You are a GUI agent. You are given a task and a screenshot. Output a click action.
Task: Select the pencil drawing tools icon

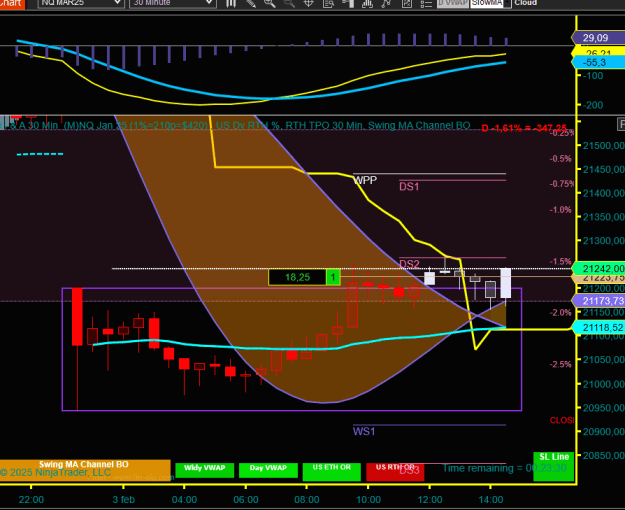point(251,4)
